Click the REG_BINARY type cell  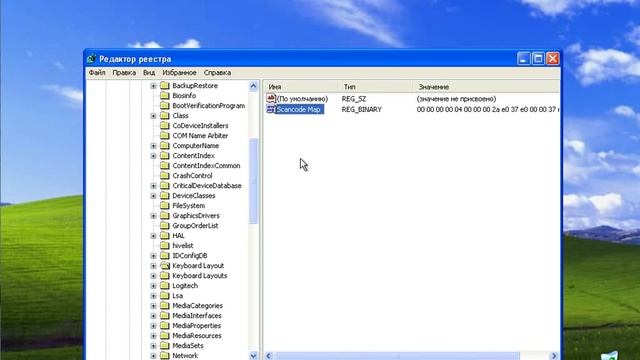point(362,109)
